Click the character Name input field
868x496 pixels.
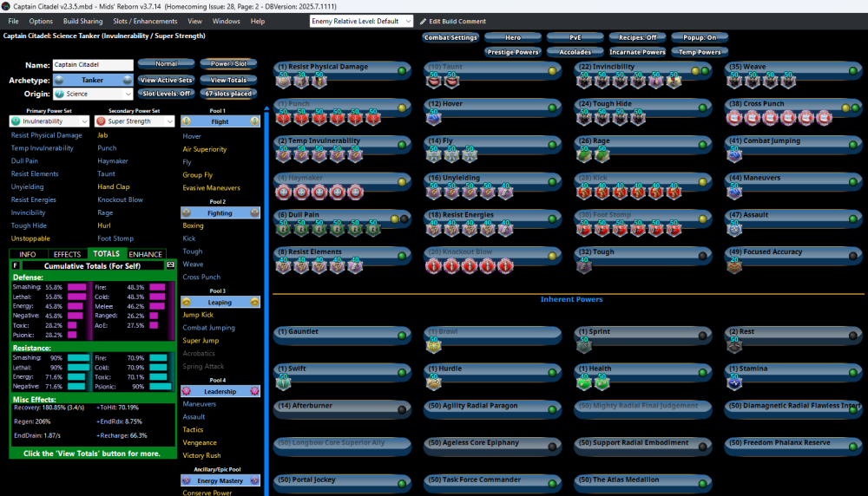pyautogui.click(x=92, y=65)
